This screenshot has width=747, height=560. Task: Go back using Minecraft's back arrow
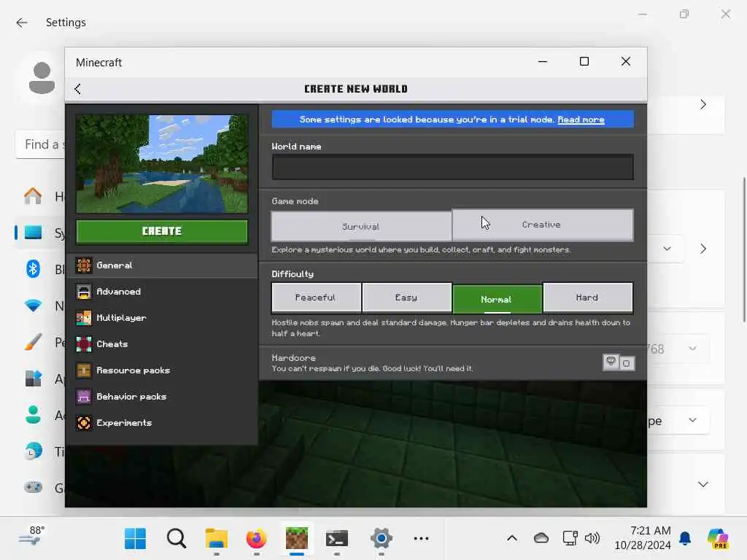[x=77, y=89]
